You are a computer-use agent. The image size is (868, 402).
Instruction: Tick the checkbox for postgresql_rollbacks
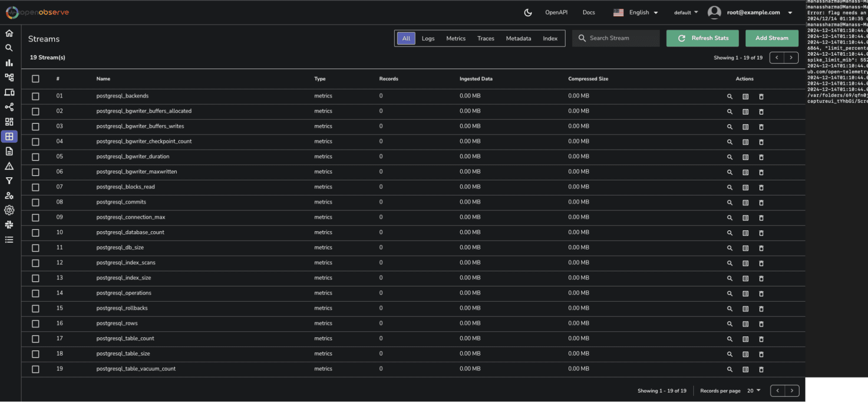click(36, 309)
